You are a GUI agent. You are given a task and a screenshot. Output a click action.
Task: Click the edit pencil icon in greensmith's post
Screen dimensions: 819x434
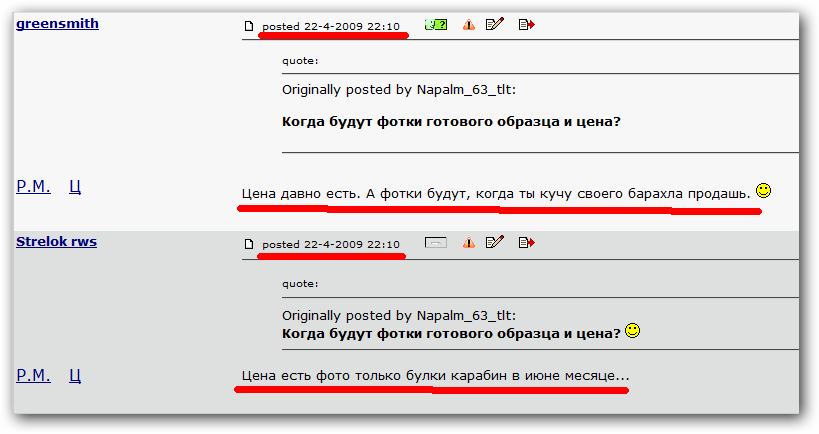[x=495, y=25]
